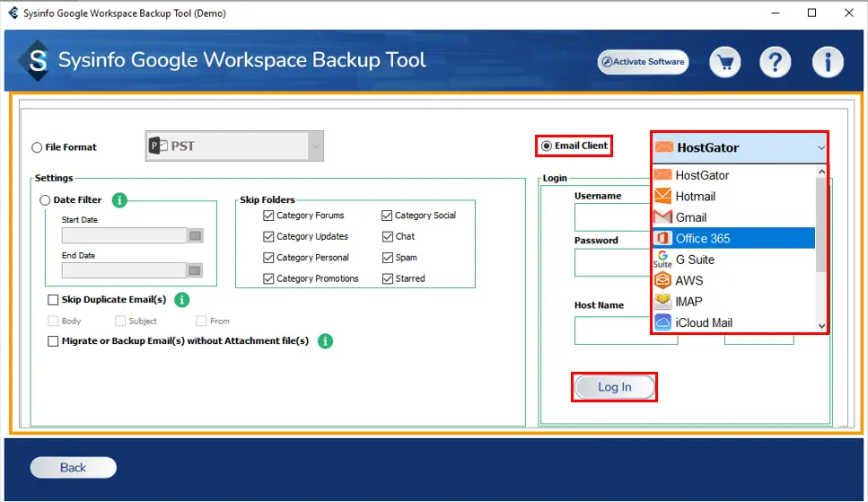Expand the PST file format dropdown
868x502 pixels.
315,145
